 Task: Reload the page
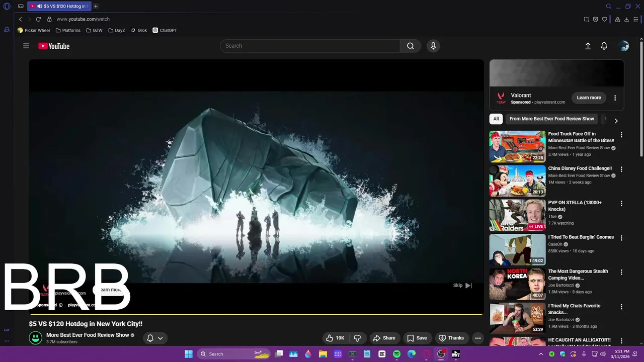click(38, 19)
